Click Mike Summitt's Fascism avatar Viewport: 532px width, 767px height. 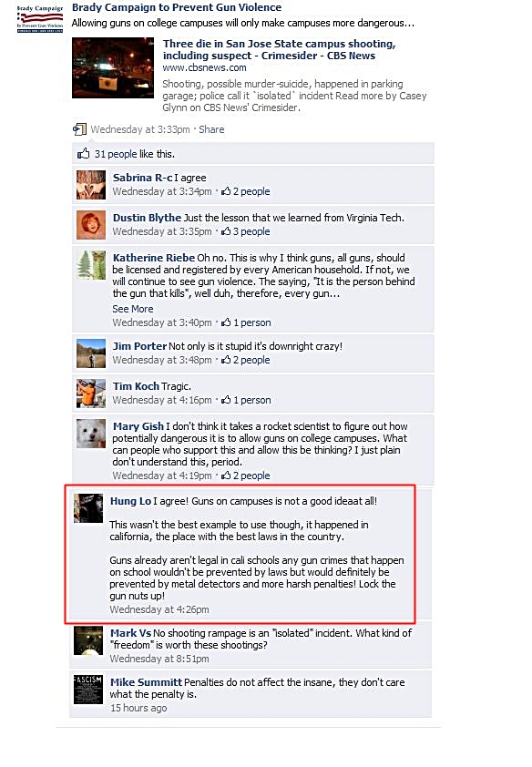[x=88, y=690]
